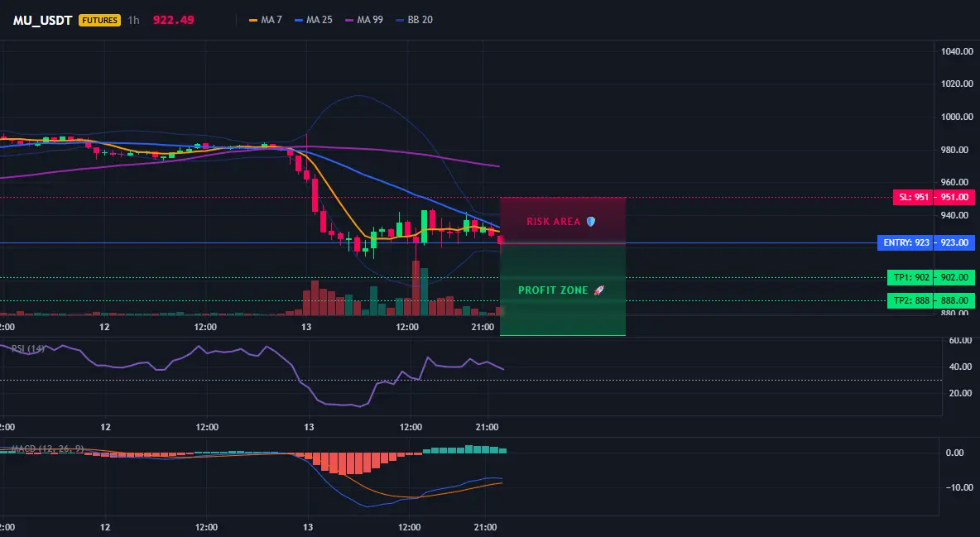Click the 902.00 take profit price tag
Image resolution: width=980 pixels, height=537 pixels.
[x=954, y=277]
